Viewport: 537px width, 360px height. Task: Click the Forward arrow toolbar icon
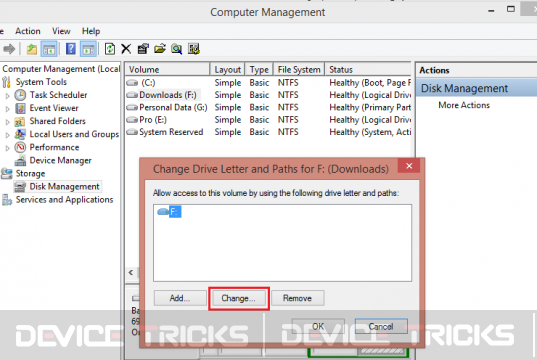[9, 49]
